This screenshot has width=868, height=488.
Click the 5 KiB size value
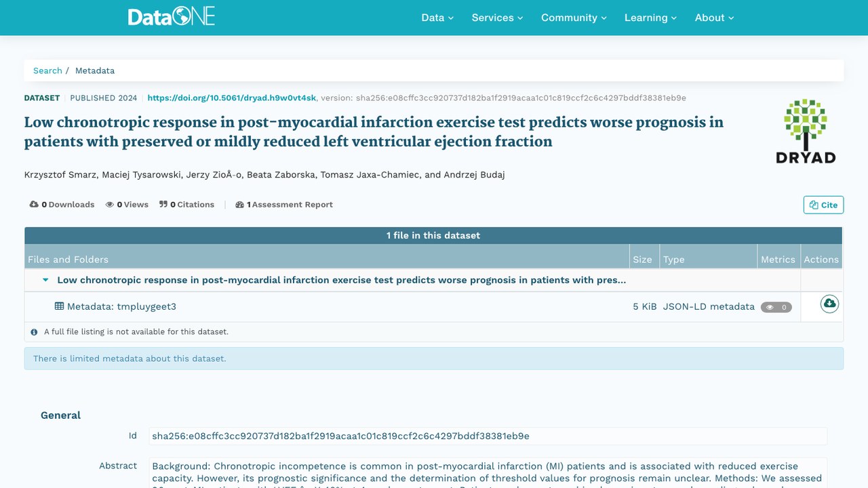point(645,306)
